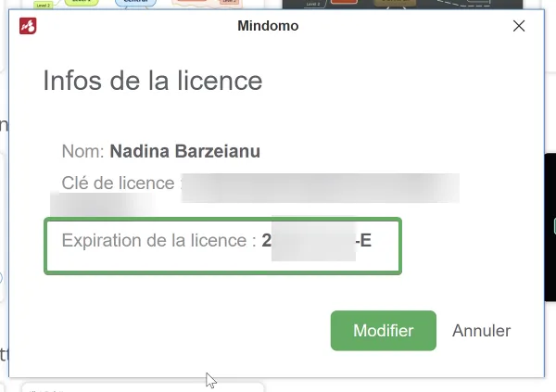Click the blurred Clé de licence value
Image resolution: width=556 pixels, height=392 pixels.
pos(320,184)
